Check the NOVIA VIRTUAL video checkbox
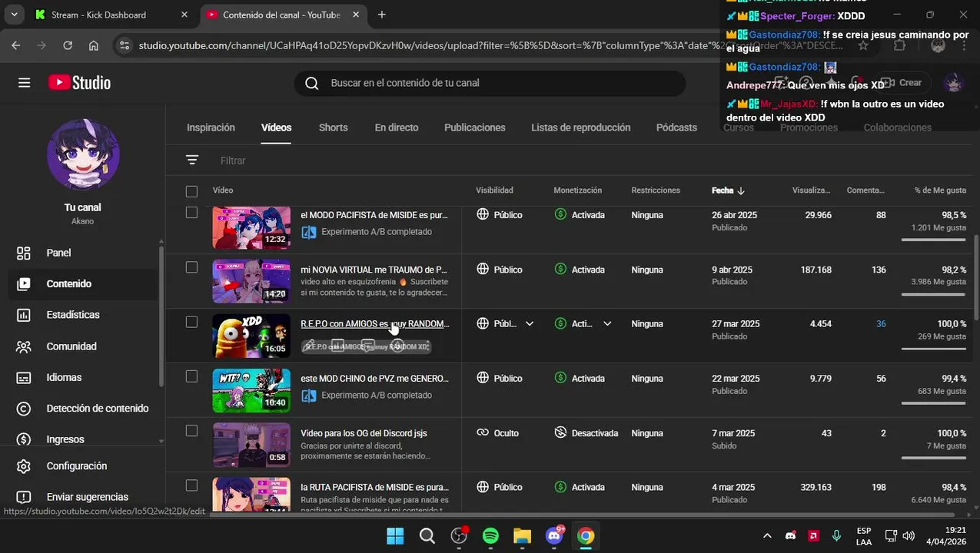 [191, 267]
